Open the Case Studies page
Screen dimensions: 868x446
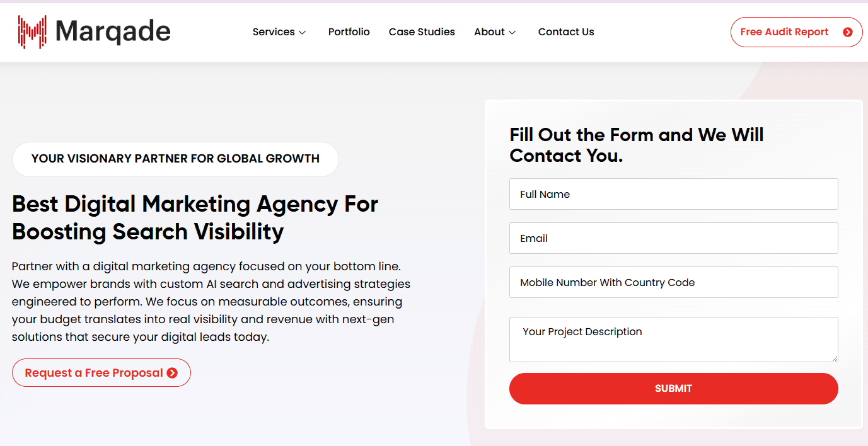422,32
